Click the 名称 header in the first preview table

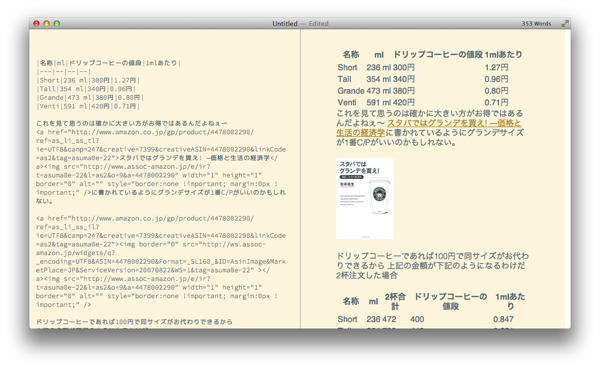(351, 55)
